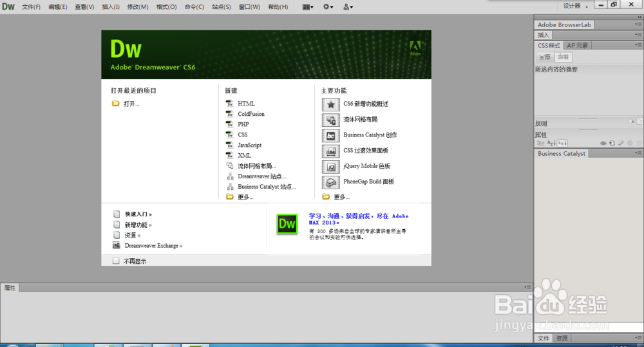Image resolution: width=644 pixels, height=347 pixels.
Task: Click the show only set properties icon
Action: point(562,143)
